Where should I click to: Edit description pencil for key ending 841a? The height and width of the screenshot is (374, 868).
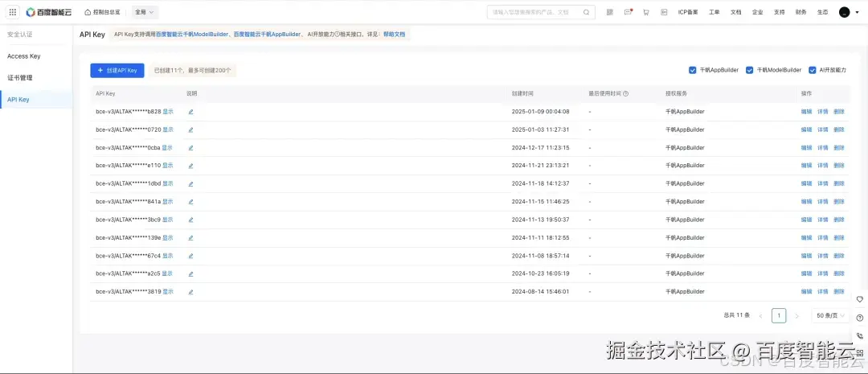(x=191, y=202)
